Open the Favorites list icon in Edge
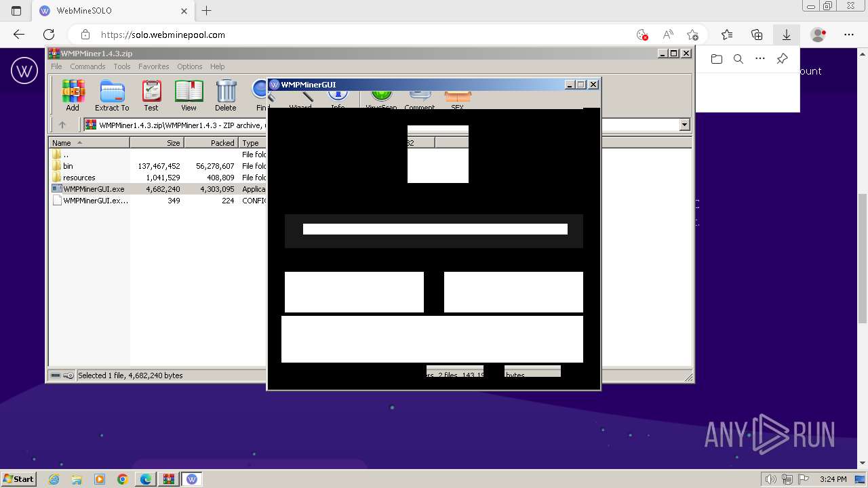Viewport: 868px width, 488px height. pyautogui.click(x=727, y=35)
